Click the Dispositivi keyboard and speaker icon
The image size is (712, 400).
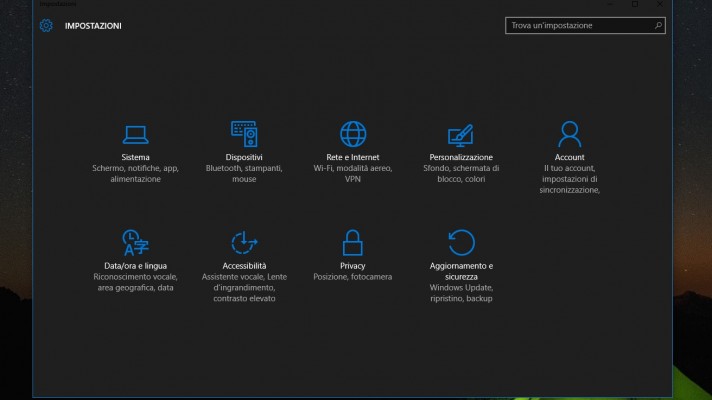pyautogui.click(x=244, y=134)
